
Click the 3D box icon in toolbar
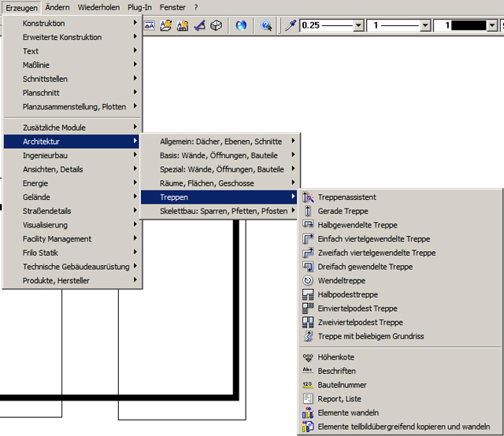[x=216, y=25]
